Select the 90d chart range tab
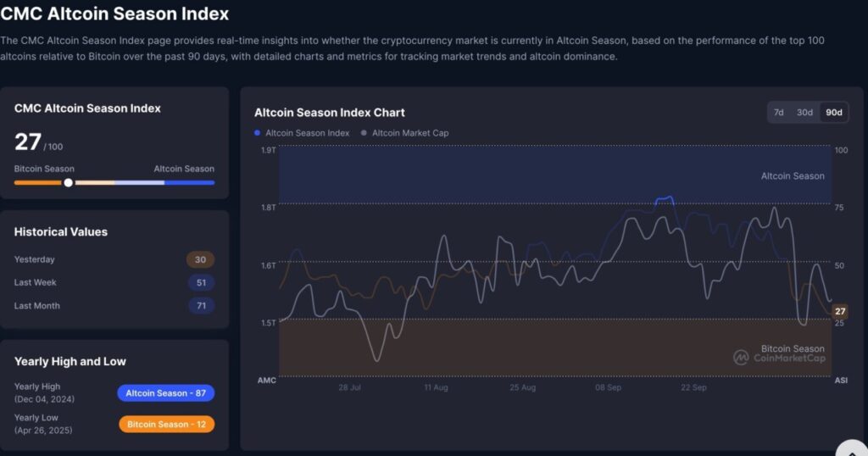Image resolution: width=868 pixels, height=456 pixels. (833, 113)
